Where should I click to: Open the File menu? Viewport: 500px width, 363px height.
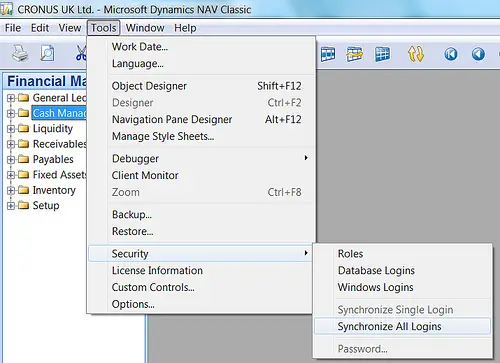[x=13, y=28]
